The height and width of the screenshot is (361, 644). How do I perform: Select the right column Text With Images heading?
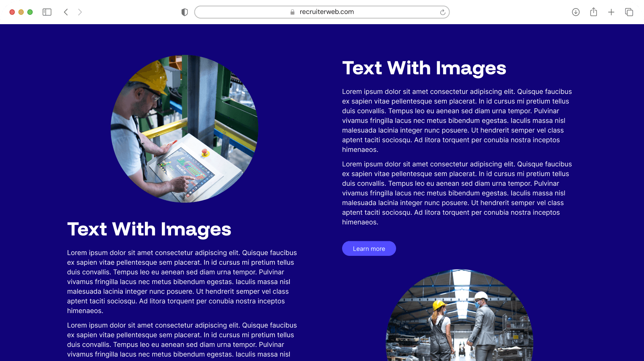pyautogui.click(x=424, y=68)
